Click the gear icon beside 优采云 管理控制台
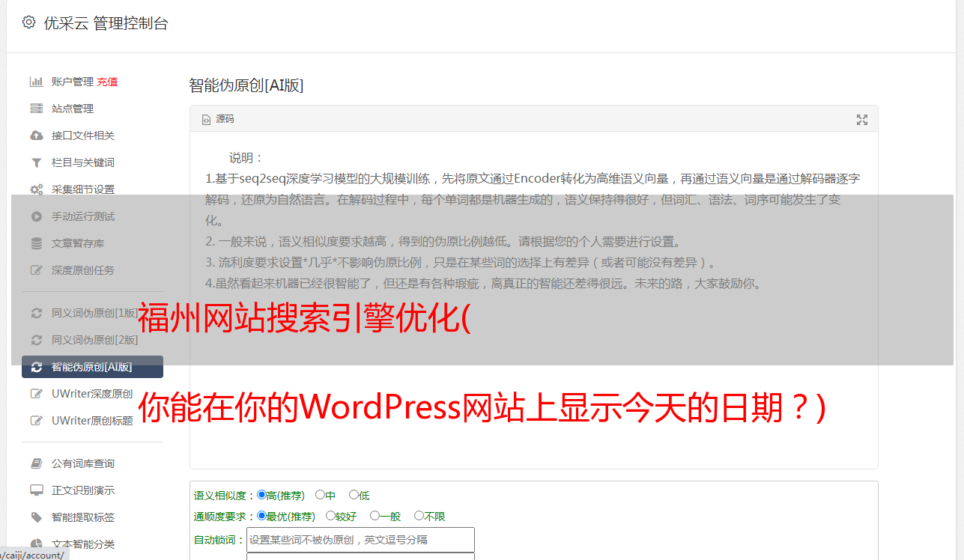 pos(28,22)
